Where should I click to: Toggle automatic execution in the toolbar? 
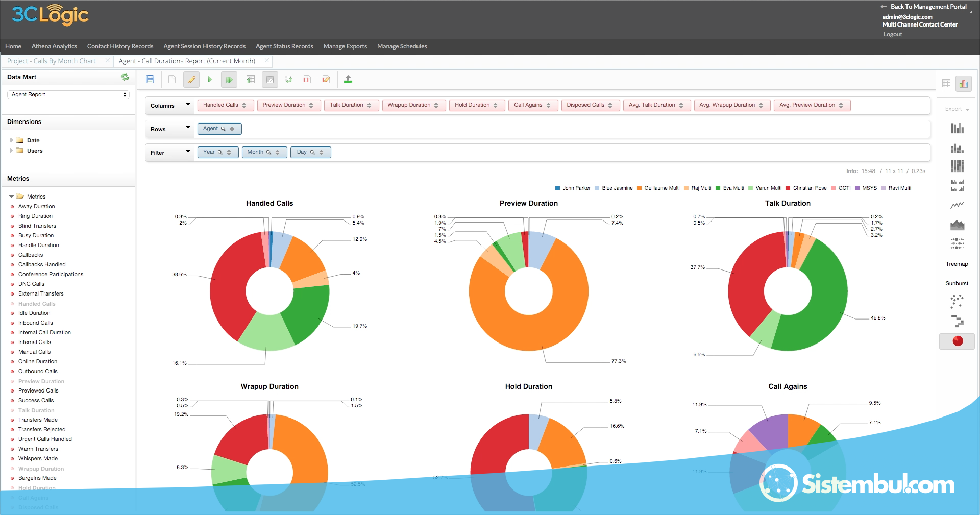click(229, 80)
